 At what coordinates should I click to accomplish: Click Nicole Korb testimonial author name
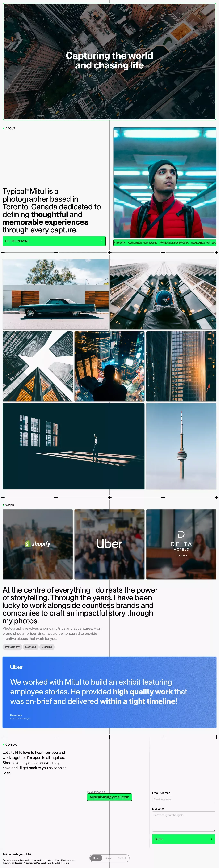16,715
